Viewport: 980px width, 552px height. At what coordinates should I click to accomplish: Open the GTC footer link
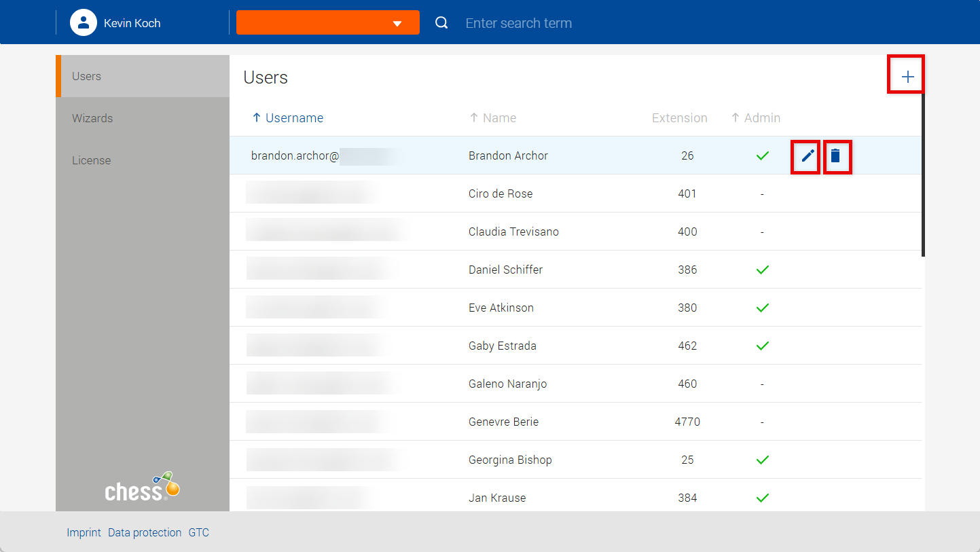tap(199, 532)
